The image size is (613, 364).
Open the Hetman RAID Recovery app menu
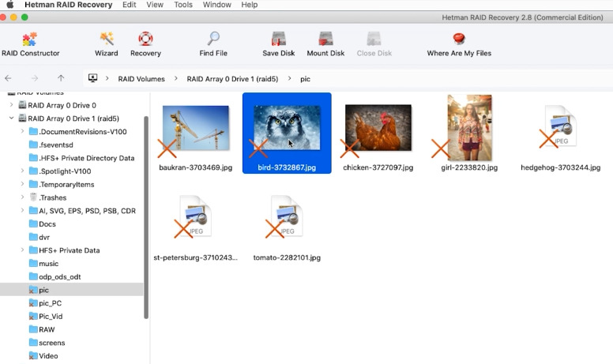tap(69, 5)
